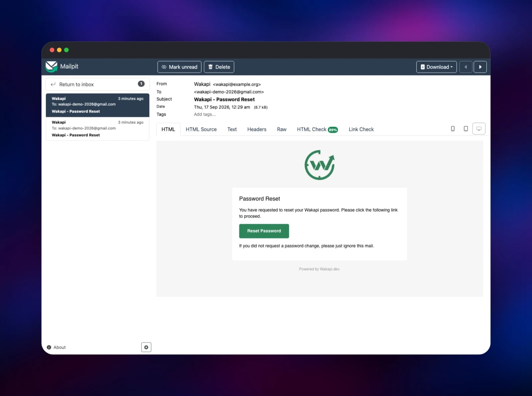Click the macOS green fullscreen button

(x=66, y=50)
